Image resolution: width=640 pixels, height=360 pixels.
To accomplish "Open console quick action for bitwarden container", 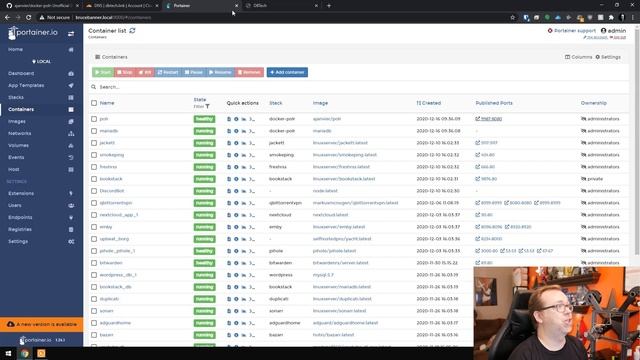I will [x=252, y=263].
